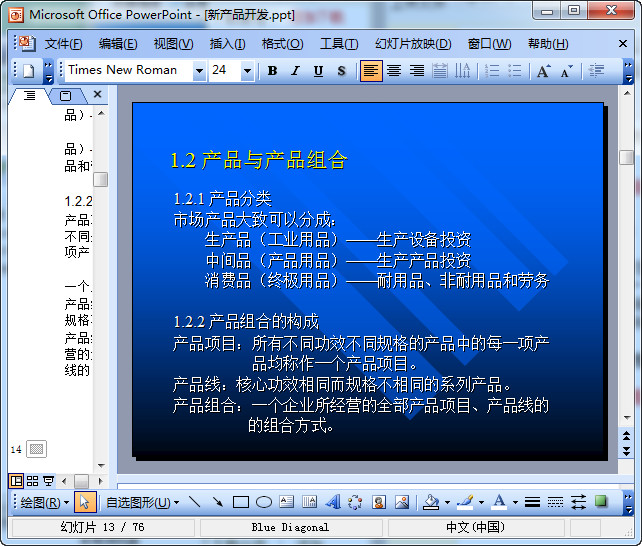Open the 帮助(H) menu
Viewport: 642px width, 546px height.
click(548, 44)
